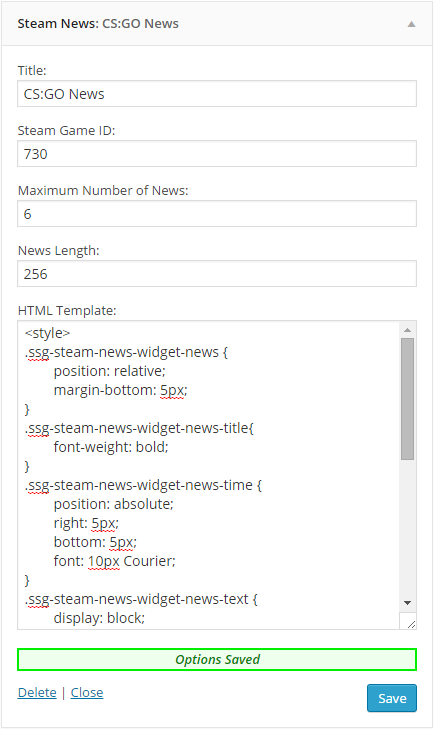Click '.ssg-steam-news-widget-news {' line
The height and width of the screenshot is (729, 434).
pyautogui.click(x=126, y=352)
